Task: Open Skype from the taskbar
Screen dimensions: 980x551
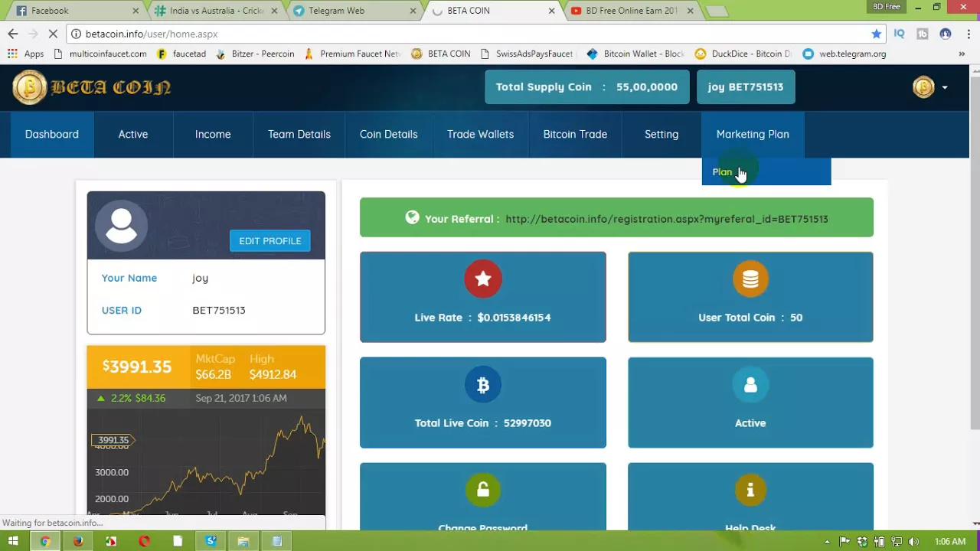Action: pos(211,541)
